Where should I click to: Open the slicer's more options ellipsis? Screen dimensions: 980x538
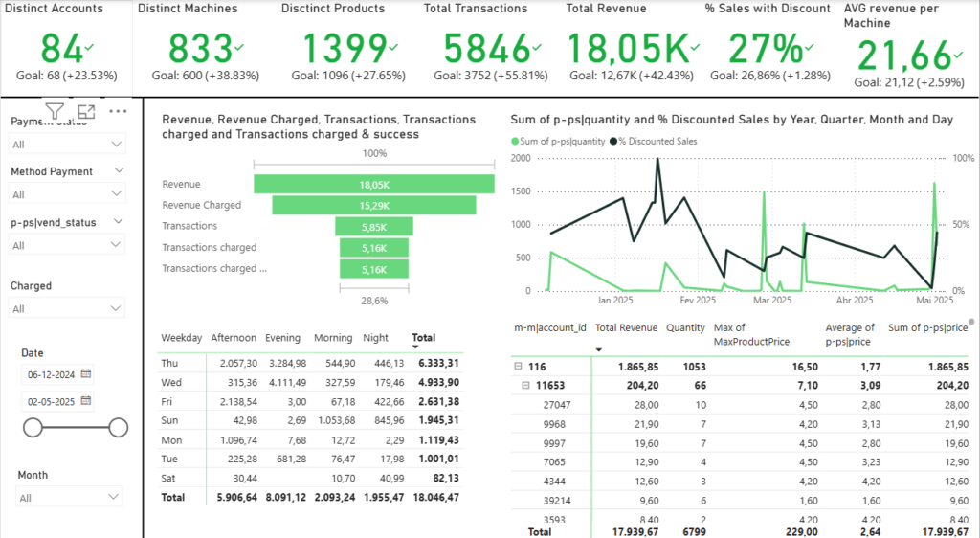[x=118, y=112]
